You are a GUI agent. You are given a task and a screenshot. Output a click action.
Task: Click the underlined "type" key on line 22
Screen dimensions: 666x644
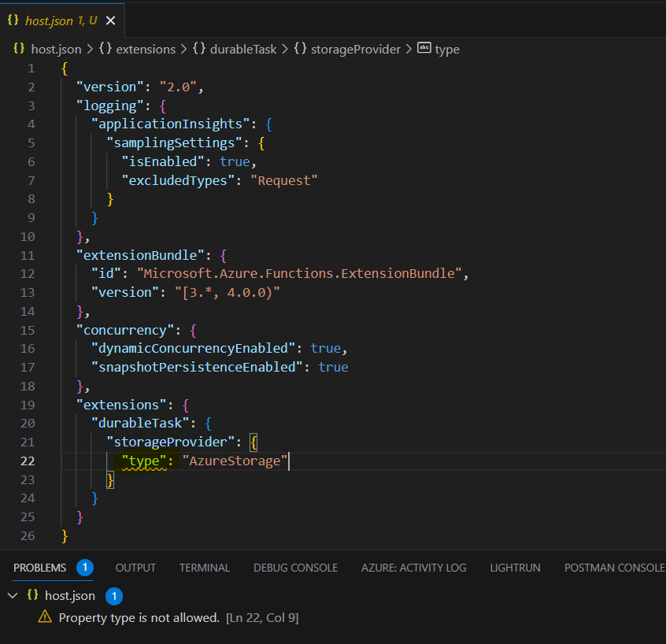pos(144,461)
